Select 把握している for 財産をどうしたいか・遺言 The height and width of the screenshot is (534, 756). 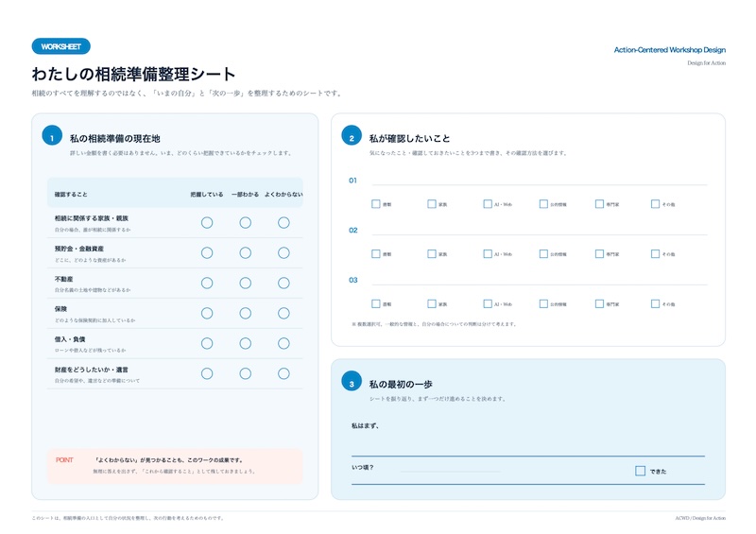[x=207, y=373]
